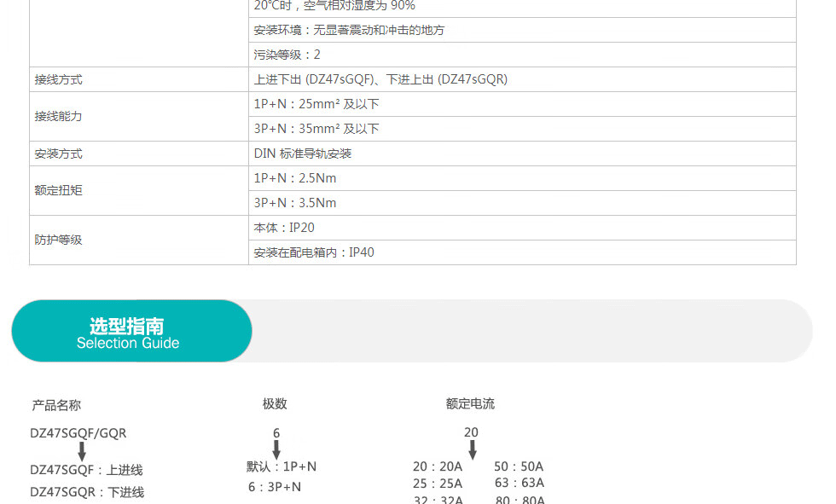The height and width of the screenshot is (504, 836).
Task: Select the 防护等级 row label
Action: tap(59, 240)
